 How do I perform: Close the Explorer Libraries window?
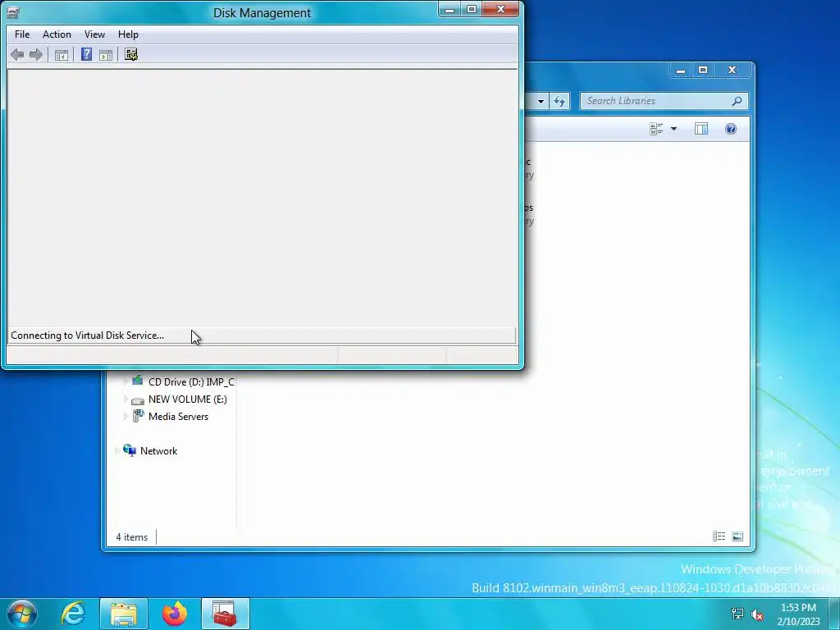point(732,71)
